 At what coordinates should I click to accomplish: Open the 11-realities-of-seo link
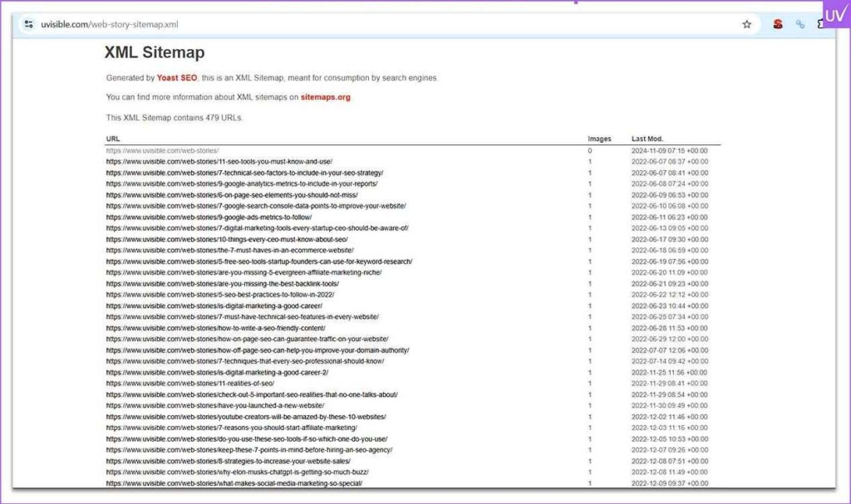[x=189, y=384]
